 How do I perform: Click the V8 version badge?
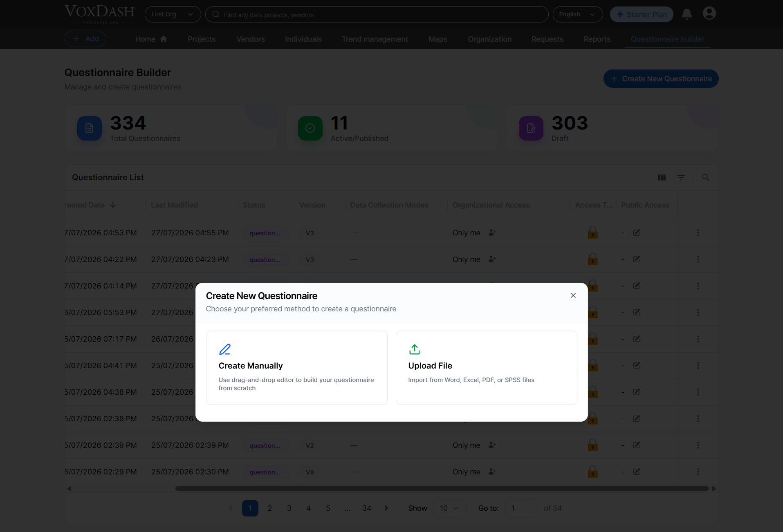point(310,472)
